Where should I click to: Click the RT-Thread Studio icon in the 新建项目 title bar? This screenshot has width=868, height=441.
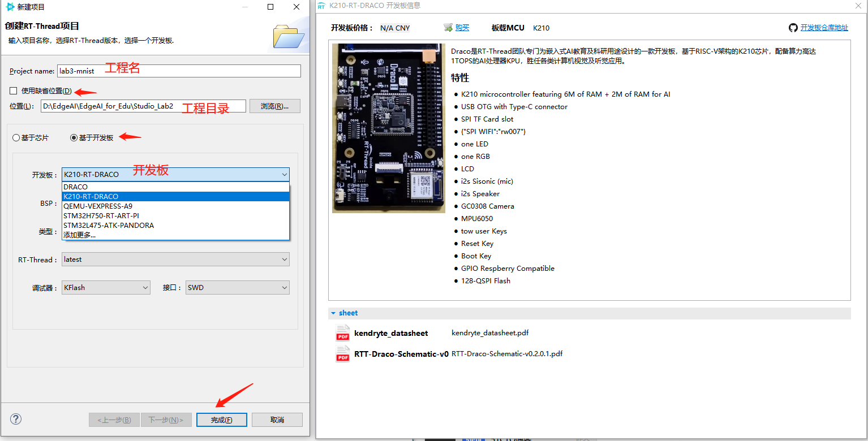coord(10,7)
